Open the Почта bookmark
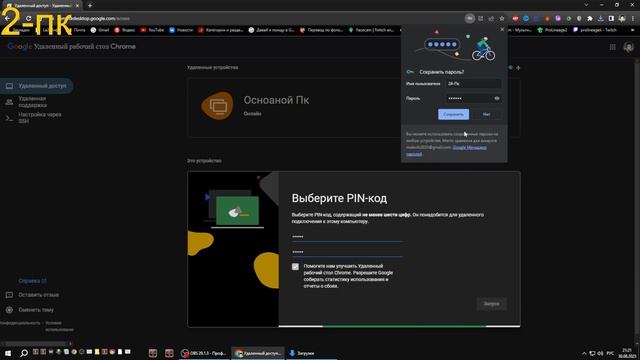This screenshot has height=360, width=640. pos(76,30)
